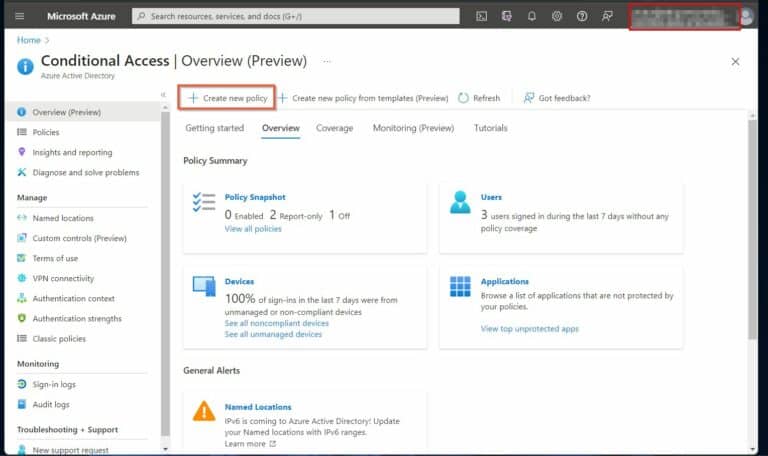Click the Applications heading link
The image size is (768, 456).
click(x=504, y=281)
